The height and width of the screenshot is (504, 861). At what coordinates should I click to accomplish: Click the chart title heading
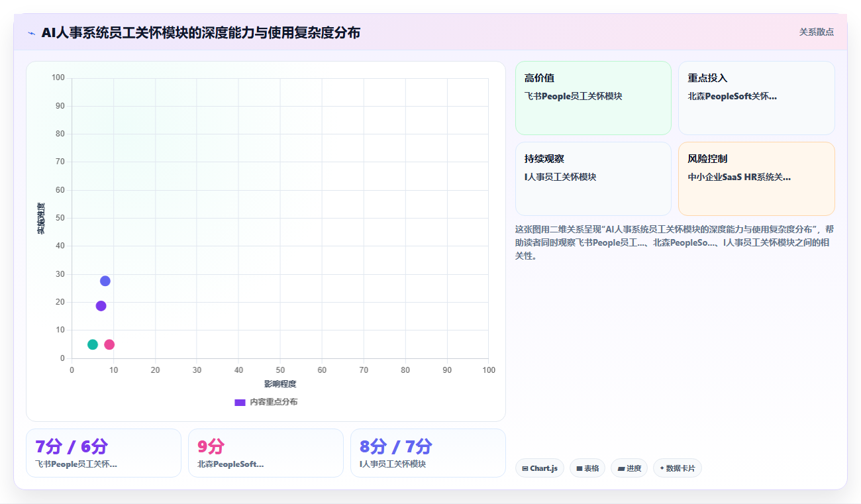tap(201, 32)
